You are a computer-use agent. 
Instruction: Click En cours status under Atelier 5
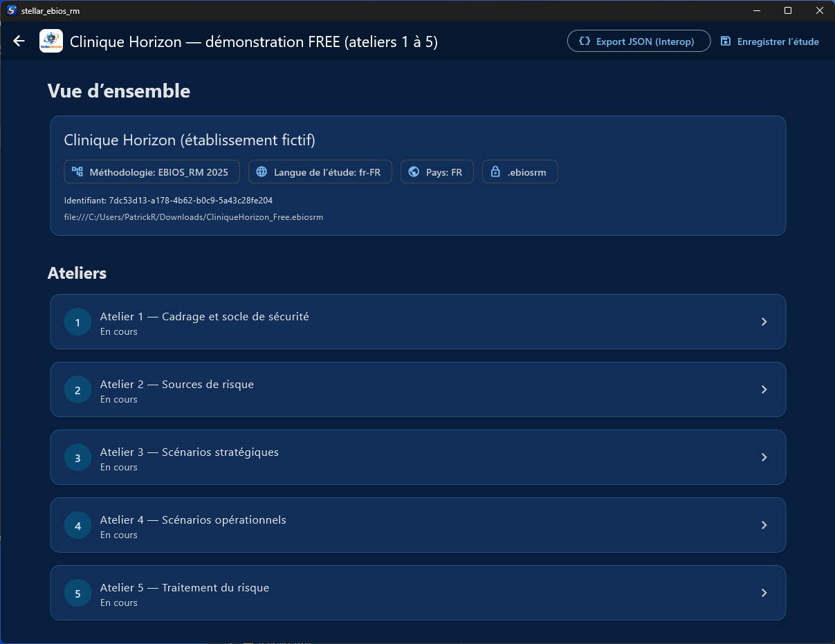119,602
